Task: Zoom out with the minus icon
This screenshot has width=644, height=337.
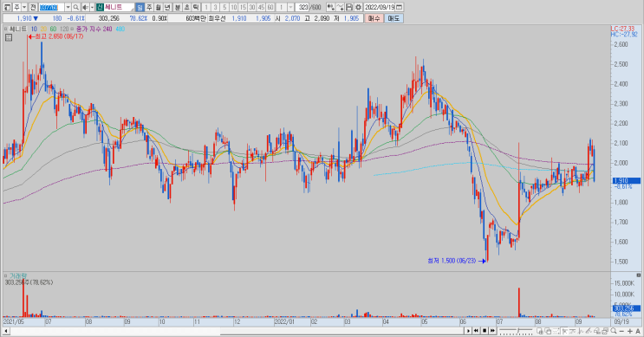Action: 621,331
